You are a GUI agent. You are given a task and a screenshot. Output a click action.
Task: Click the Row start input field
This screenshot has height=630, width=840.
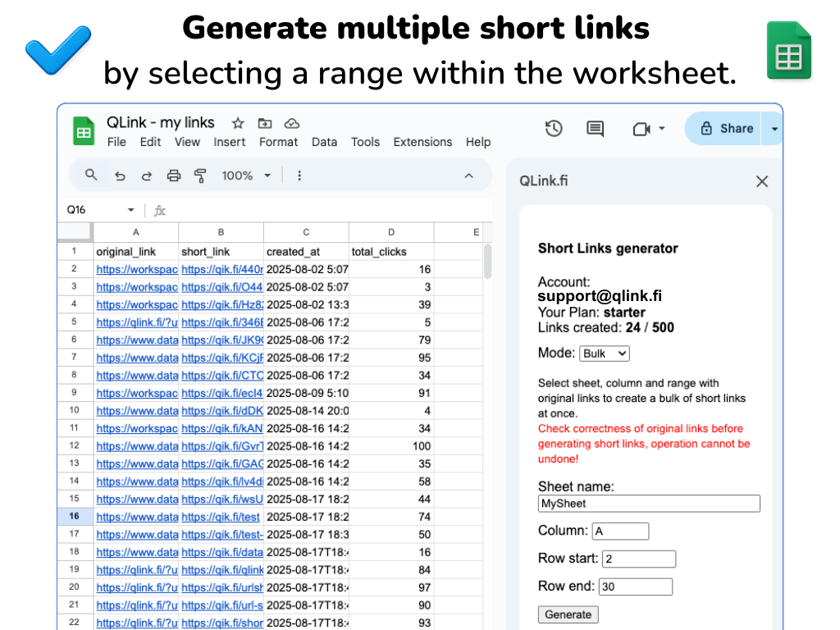(638, 559)
